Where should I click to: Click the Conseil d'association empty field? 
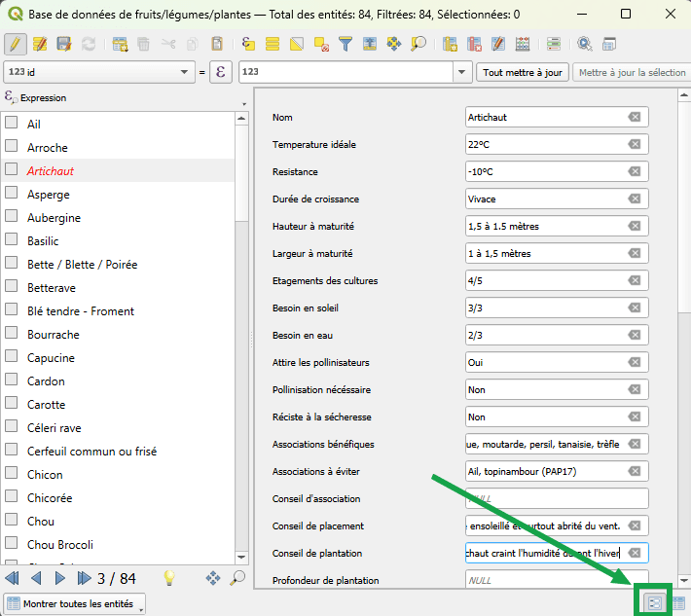557,498
